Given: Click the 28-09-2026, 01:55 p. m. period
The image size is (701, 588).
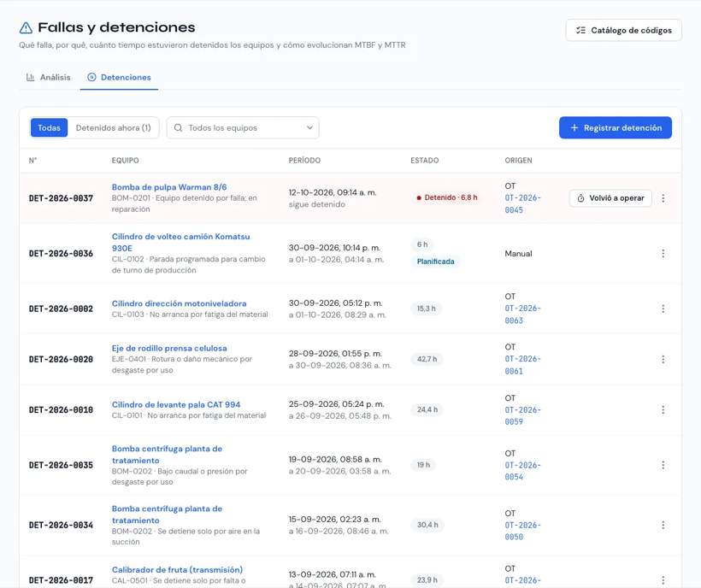Looking at the screenshot, I should (335, 354).
